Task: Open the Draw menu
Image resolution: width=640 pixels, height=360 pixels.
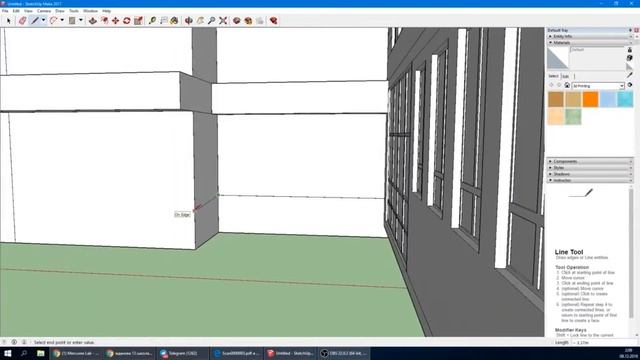Action: [x=60, y=11]
